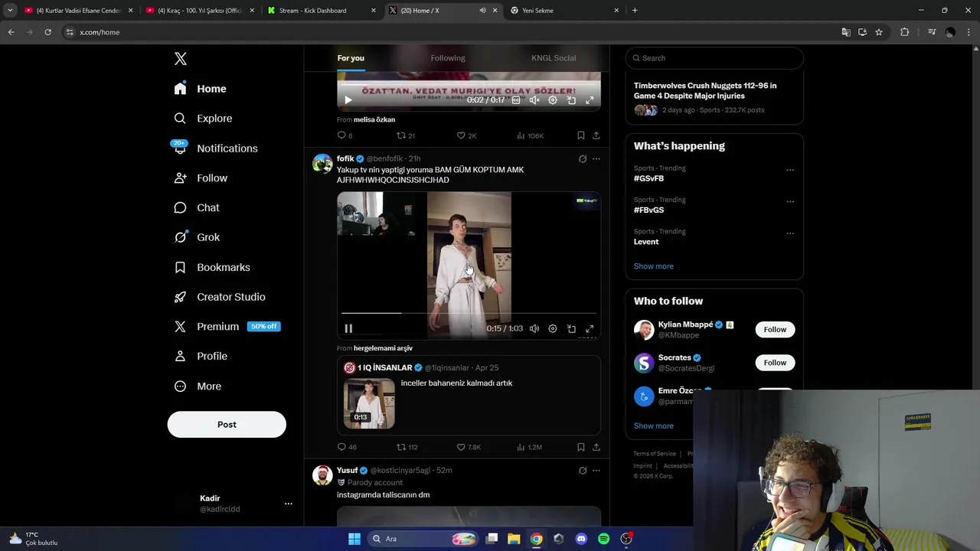Open Bookmarks in the sidebar
This screenshot has width=980, height=551.
[212, 267]
